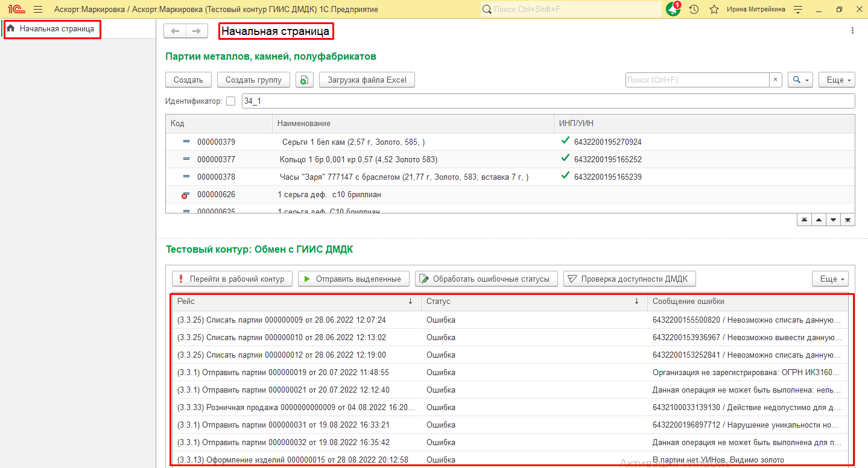This screenshot has height=468, width=868.
Task: Expand the upper Еще menu
Action: click(x=837, y=80)
